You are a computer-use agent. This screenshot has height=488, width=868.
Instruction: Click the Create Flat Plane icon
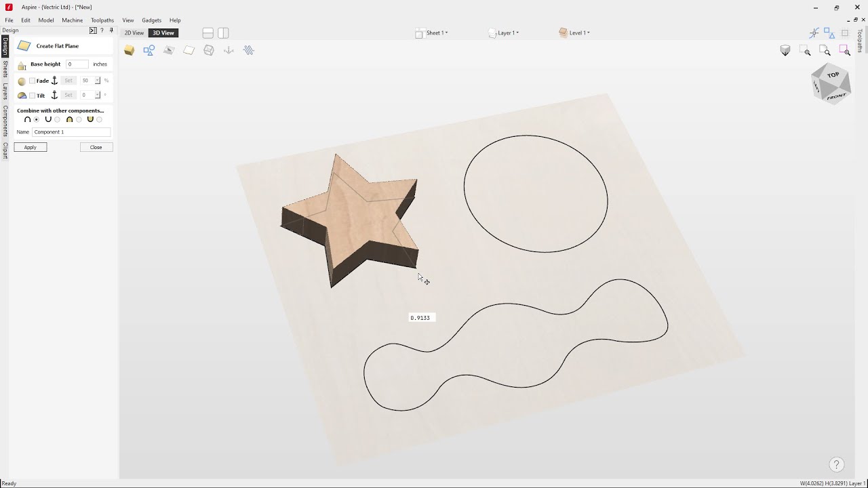pos(24,46)
